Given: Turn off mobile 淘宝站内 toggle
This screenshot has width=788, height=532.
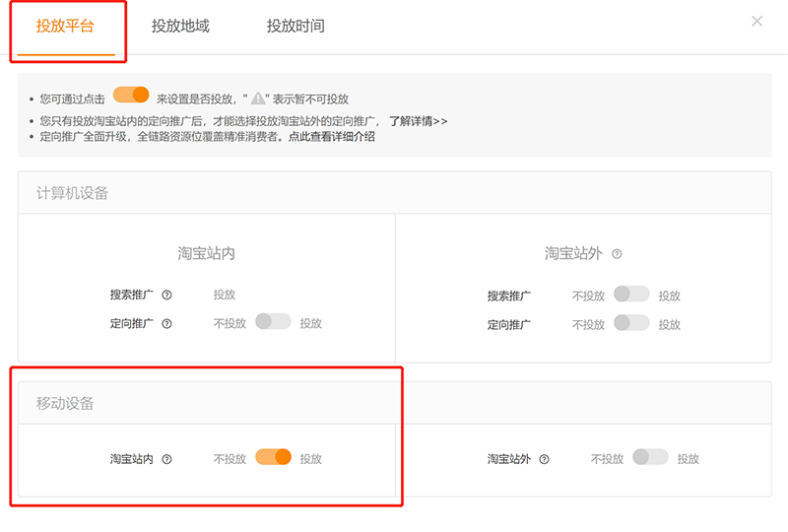Looking at the screenshot, I should [273, 457].
